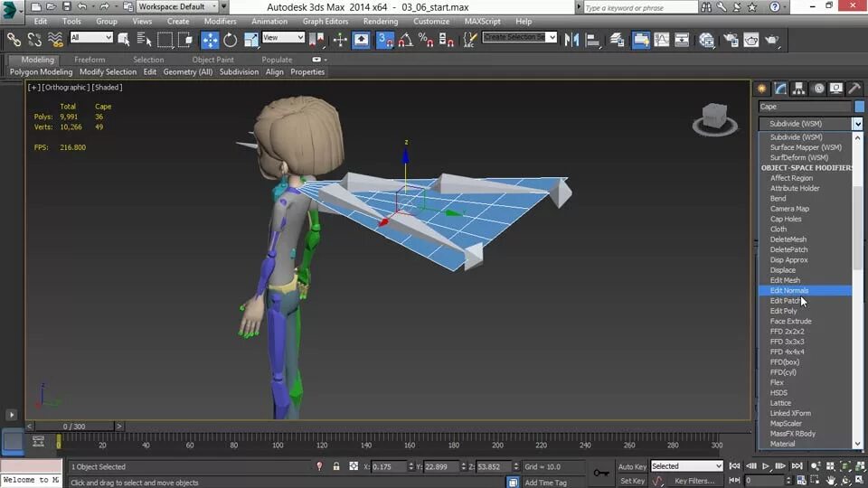Toggle the 3D Snaps button
This screenshot has height=488, width=868.
(385, 40)
